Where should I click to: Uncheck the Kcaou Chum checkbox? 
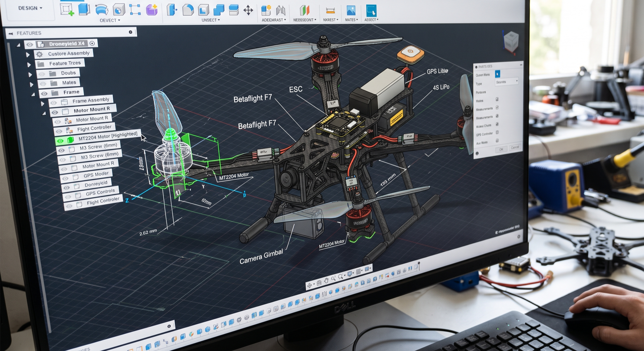497,124
